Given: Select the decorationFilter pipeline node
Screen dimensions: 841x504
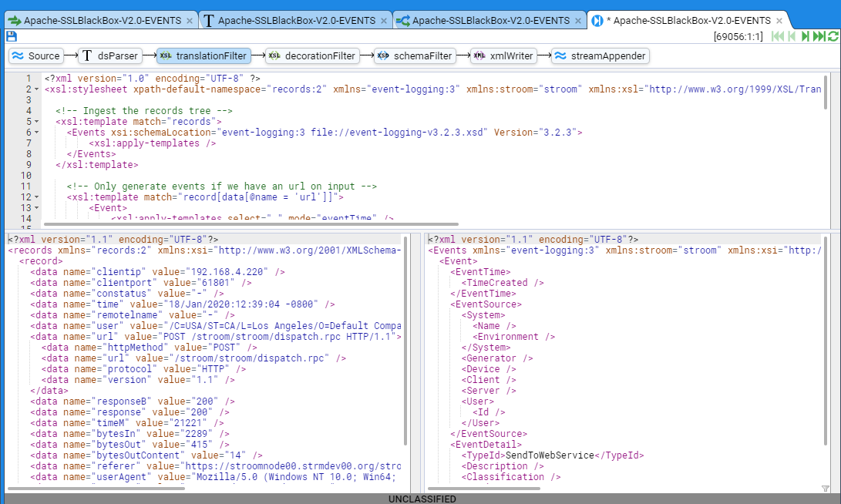Looking at the screenshot, I should pyautogui.click(x=312, y=55).
